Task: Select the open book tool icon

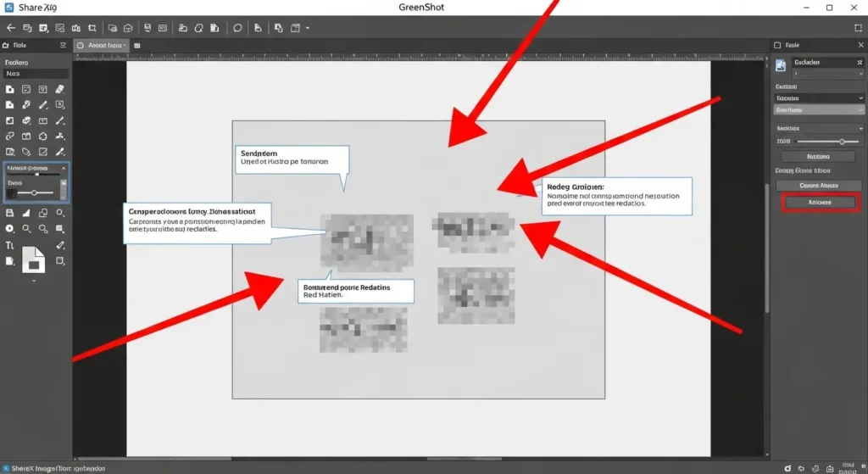Action: click(x=26, y=137)
